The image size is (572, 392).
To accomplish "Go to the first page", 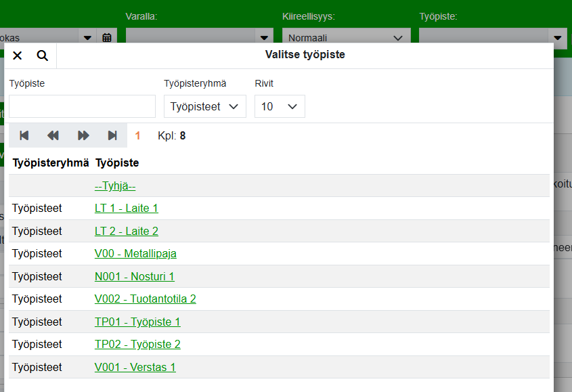I will pyautogui.click(x=24, y=135).
